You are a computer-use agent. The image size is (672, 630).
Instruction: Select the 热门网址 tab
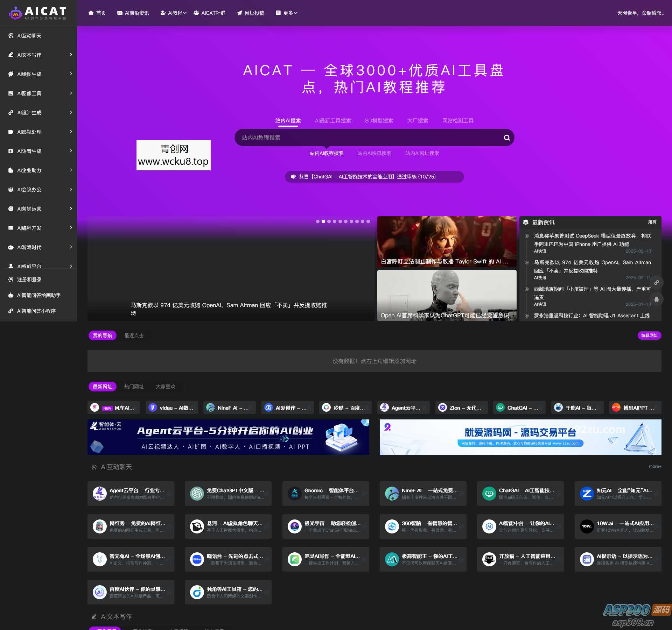[133, 387]
